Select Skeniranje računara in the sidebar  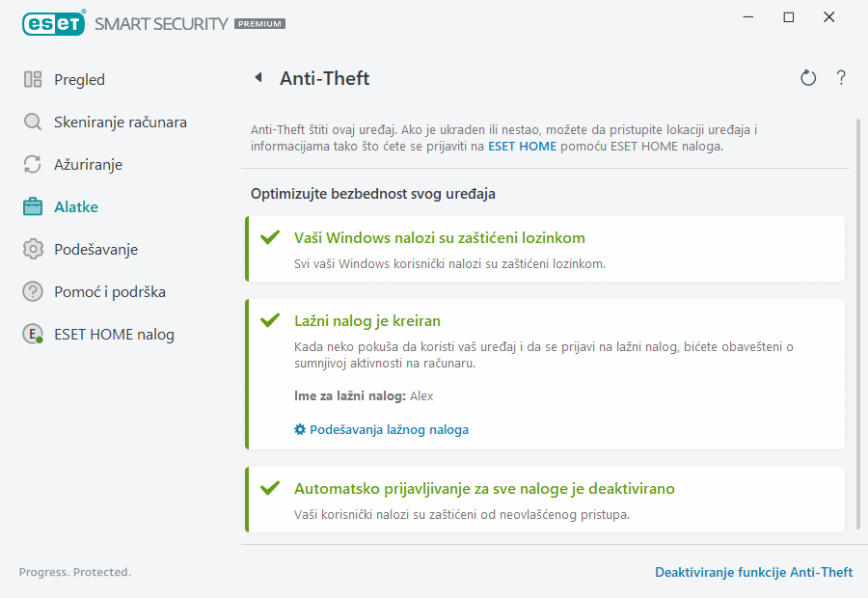[108, 122]
